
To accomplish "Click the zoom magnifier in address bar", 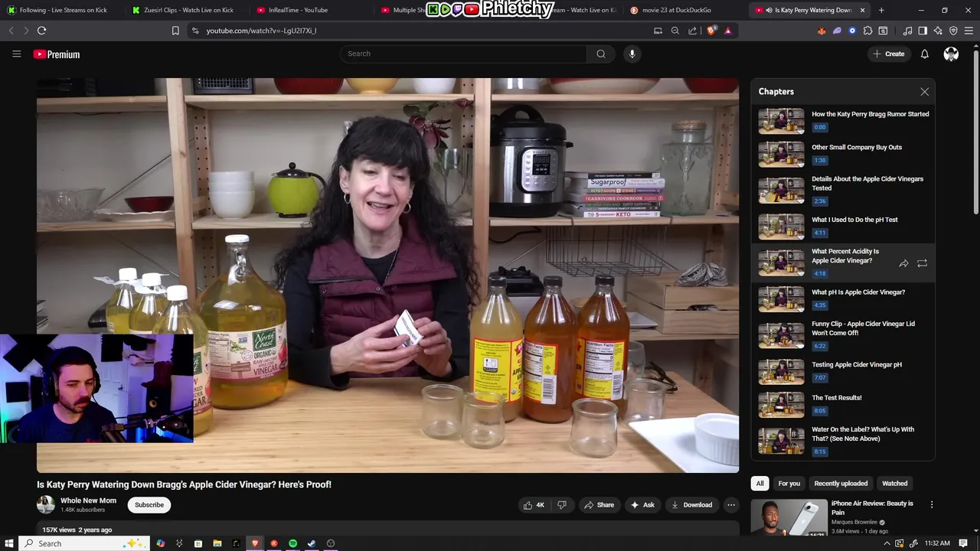I will click(675, 31).
